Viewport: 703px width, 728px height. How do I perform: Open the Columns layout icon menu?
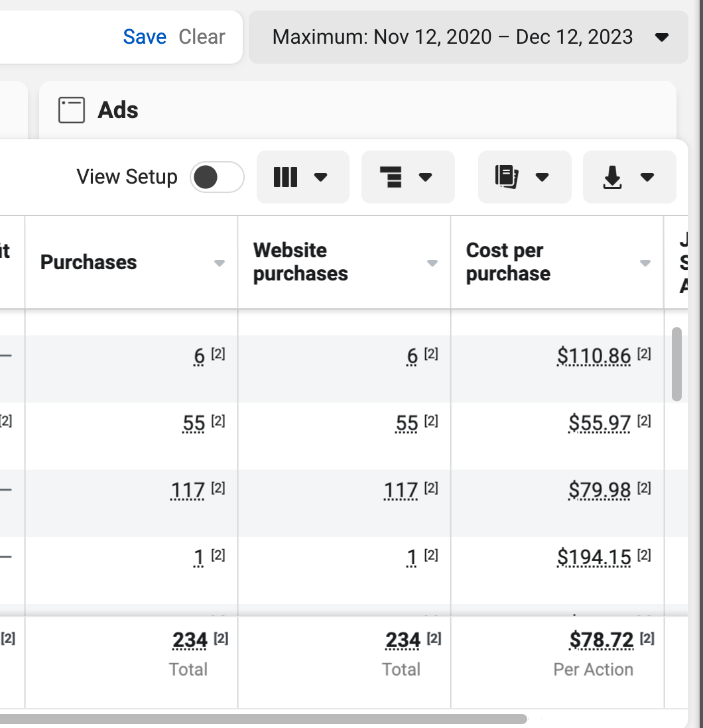point(302,177)
